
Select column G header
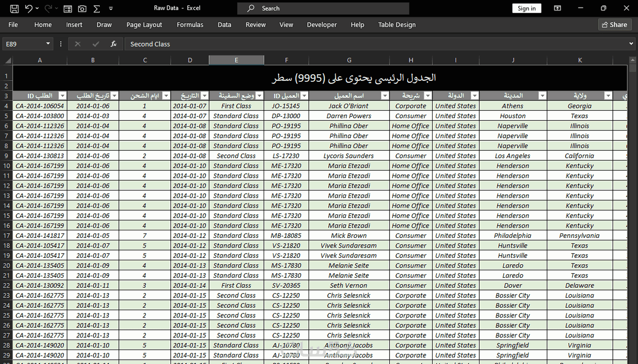click(x=349, y=60)
